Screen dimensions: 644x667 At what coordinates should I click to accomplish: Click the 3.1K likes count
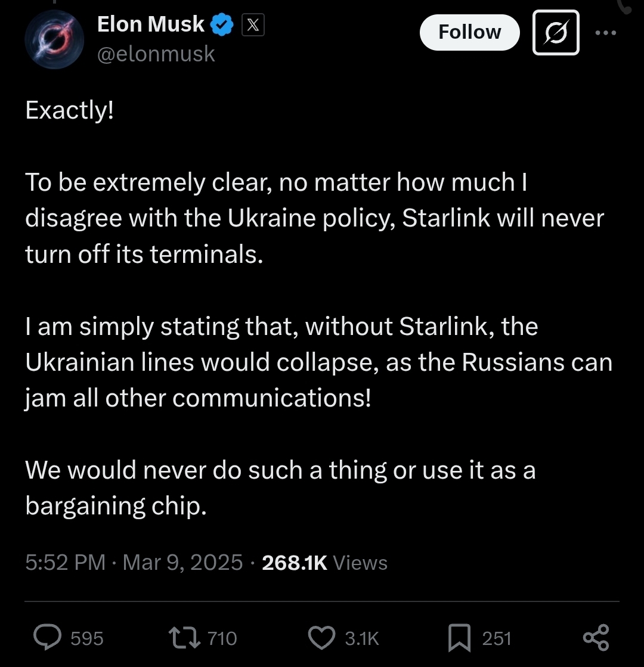pos(361,638)
